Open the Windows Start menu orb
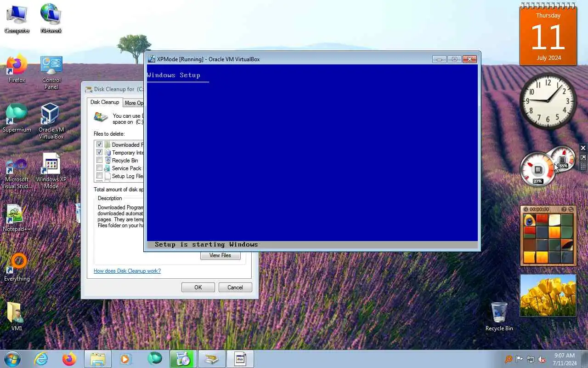 (12, 359)
